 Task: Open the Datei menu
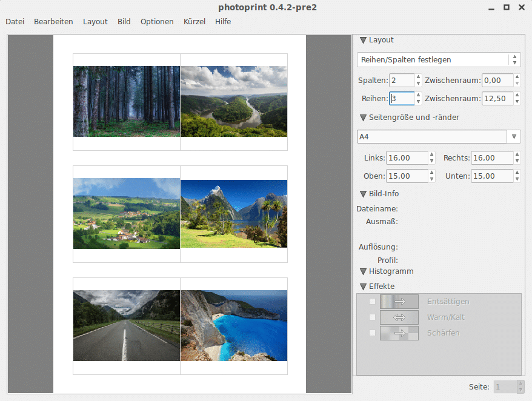pos(15,22)
